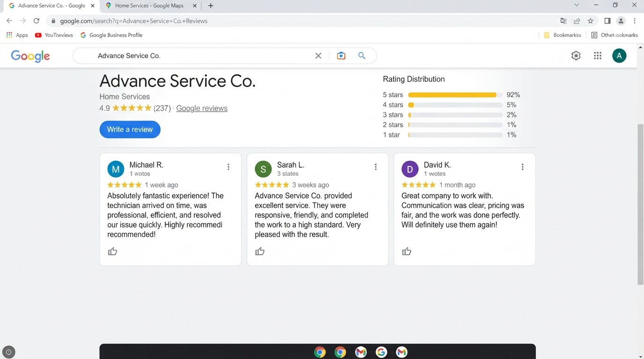Open Sarah L.'s green S avatar

(x=263, y=169)
